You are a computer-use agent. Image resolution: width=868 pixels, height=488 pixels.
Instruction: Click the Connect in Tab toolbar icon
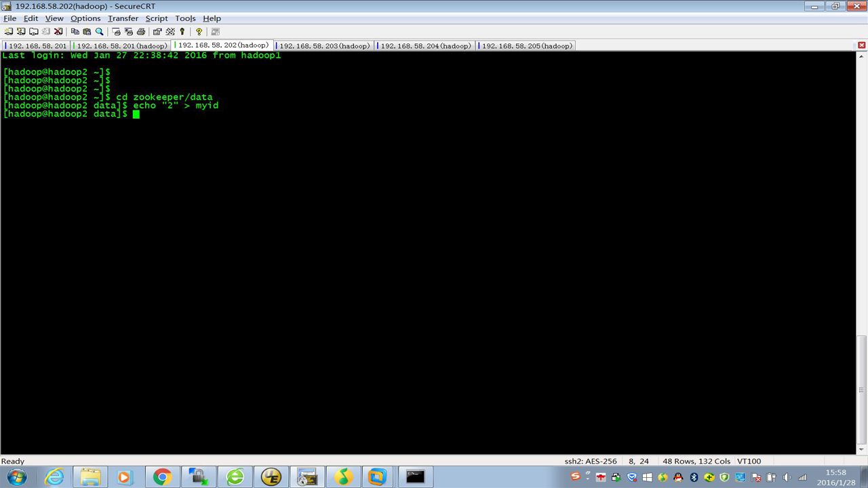click(33, 31)
